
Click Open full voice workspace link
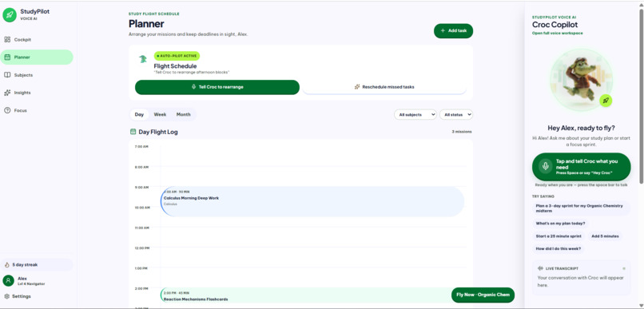558,34
